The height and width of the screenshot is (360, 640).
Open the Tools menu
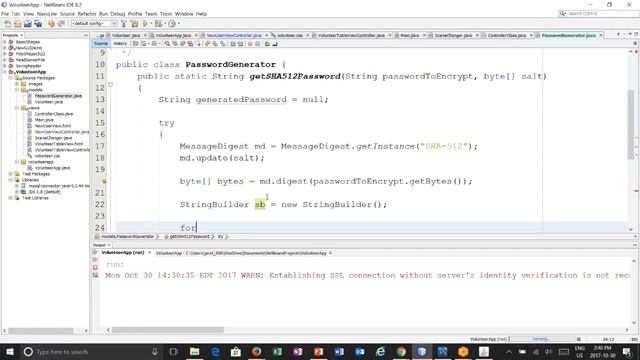point(166,14)
